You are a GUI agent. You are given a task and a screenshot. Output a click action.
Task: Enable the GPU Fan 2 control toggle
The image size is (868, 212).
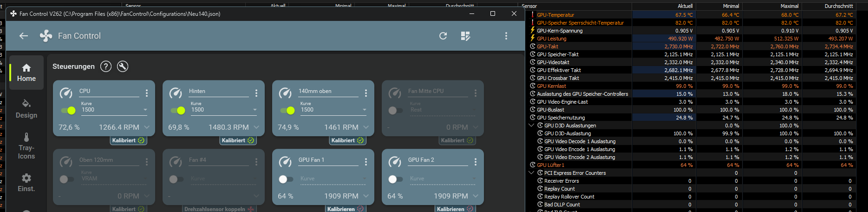(396, 179)
